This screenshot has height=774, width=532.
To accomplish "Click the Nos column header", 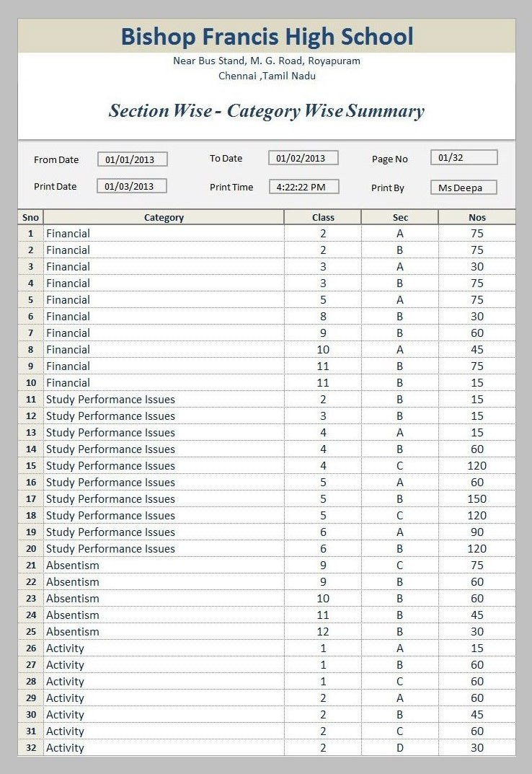I will (476, 217).
